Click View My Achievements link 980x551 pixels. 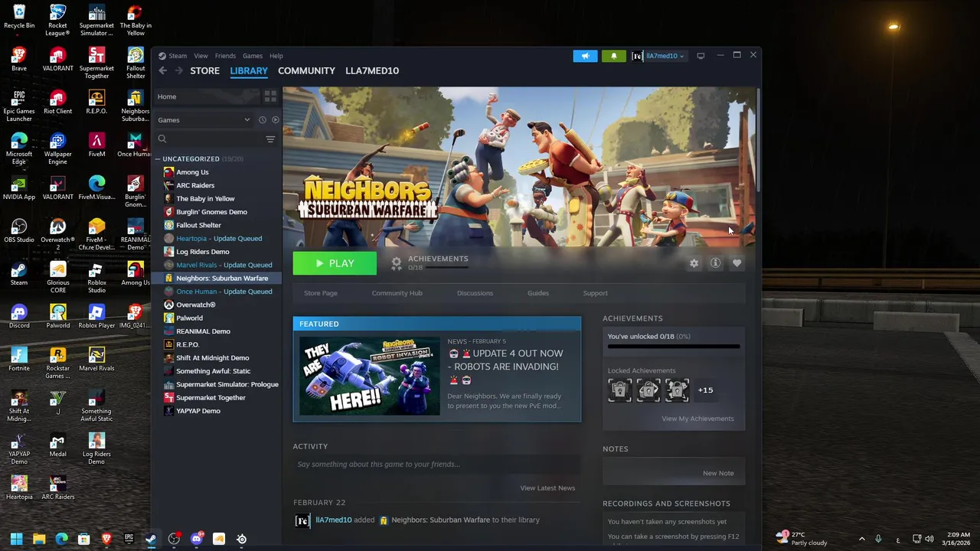coord(697,419)
